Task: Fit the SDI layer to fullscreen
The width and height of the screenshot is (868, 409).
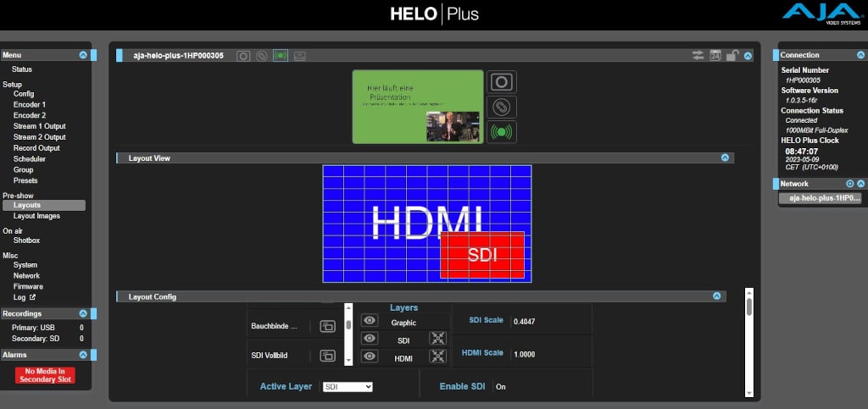Action: tap(437, 338)
